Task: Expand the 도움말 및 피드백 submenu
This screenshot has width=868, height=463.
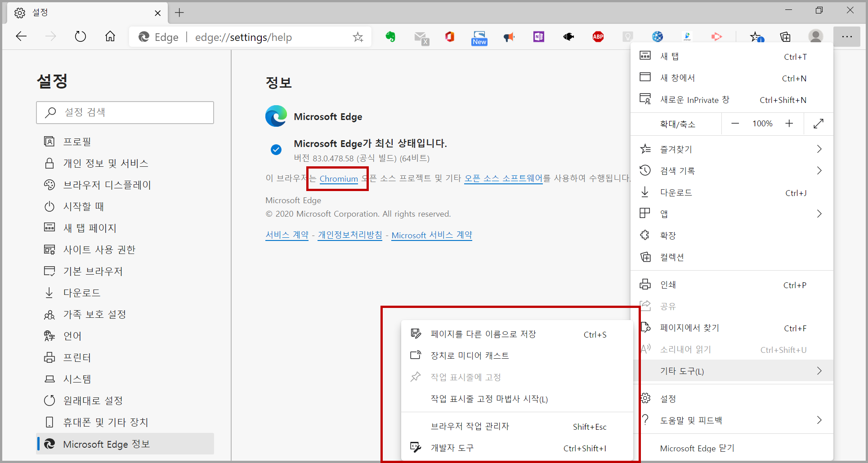Action: pyautogui.click(x=732, y=420)
